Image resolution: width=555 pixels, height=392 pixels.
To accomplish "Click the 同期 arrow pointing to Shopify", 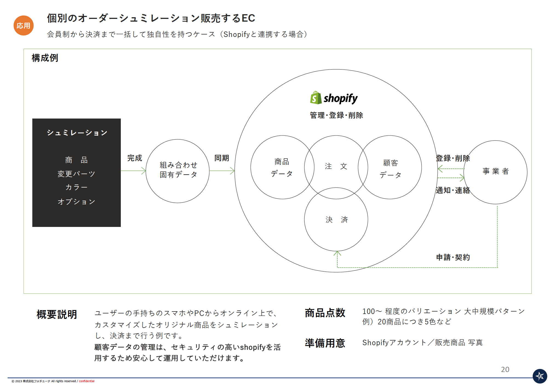I will (222, 171).
